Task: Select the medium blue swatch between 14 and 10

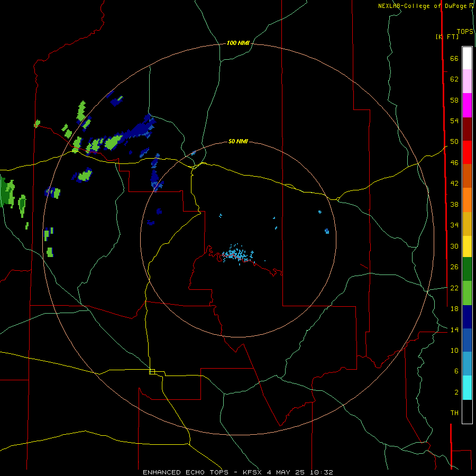Action: [467, 340]
